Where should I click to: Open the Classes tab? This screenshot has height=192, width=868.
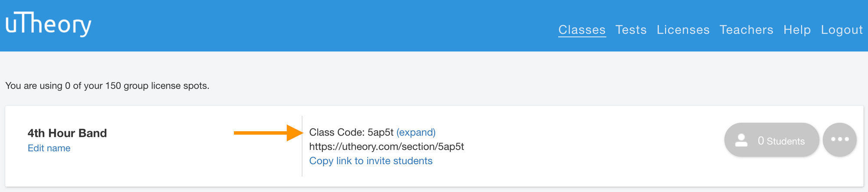coord(582,30)
